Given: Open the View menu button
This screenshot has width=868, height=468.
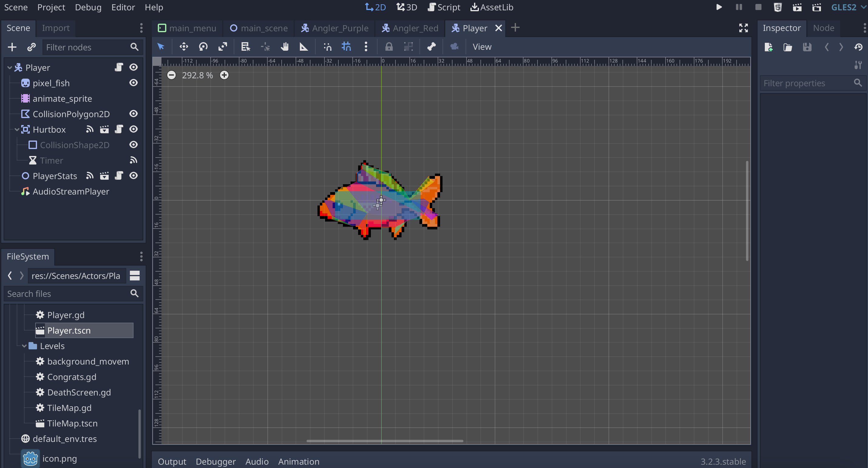Looking at the screenshot, I should click(x=482, y=46).
